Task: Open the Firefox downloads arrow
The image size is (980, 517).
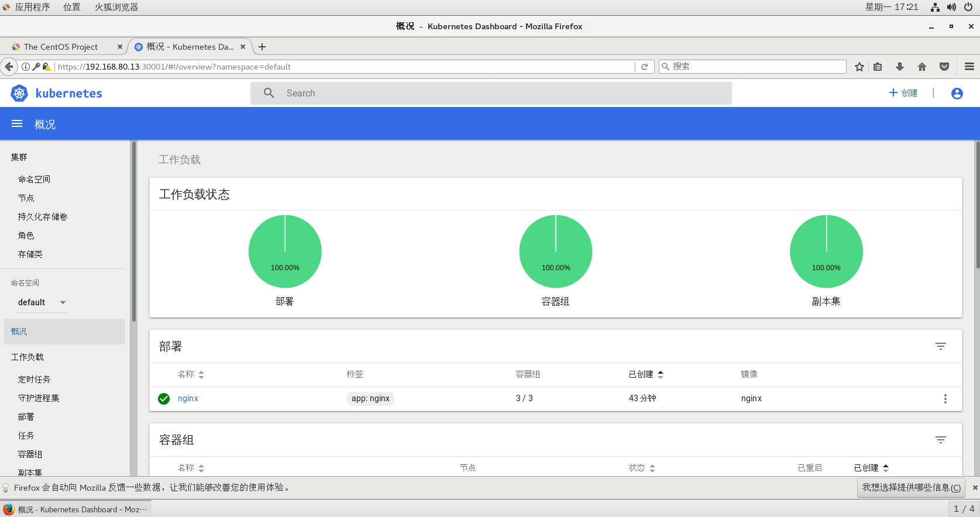Action: pos(900,67)
